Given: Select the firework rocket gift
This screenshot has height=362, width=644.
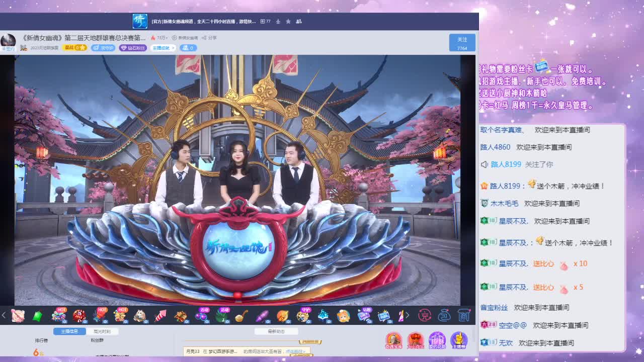Looking at the screenshot, I should coord(160,316).
